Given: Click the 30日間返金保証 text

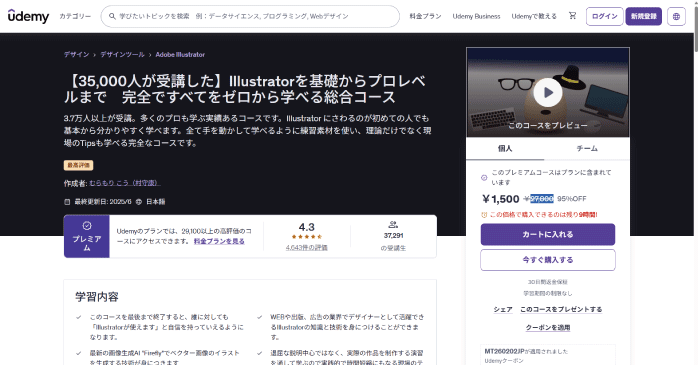Looking at the screenshot, I should coord(548,282).
